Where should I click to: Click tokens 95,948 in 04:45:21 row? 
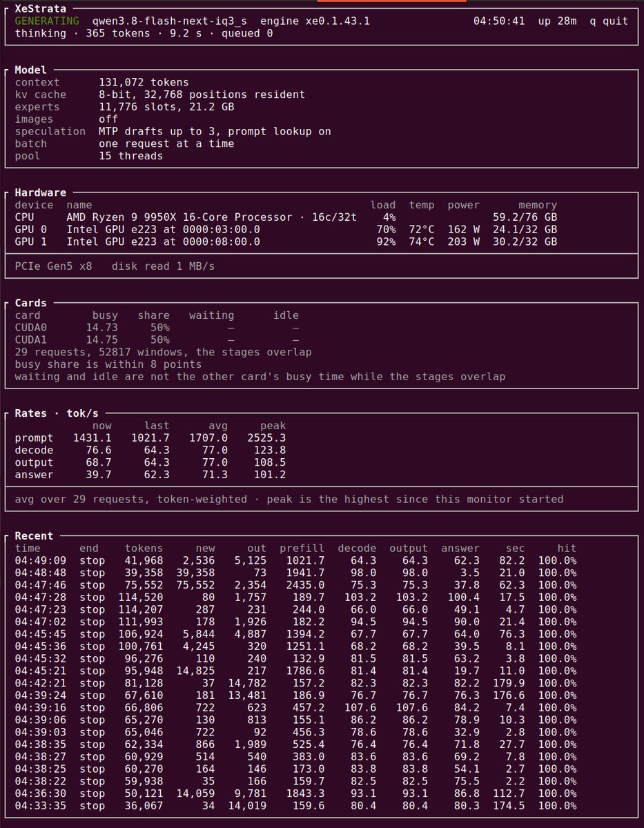[144, 671]
